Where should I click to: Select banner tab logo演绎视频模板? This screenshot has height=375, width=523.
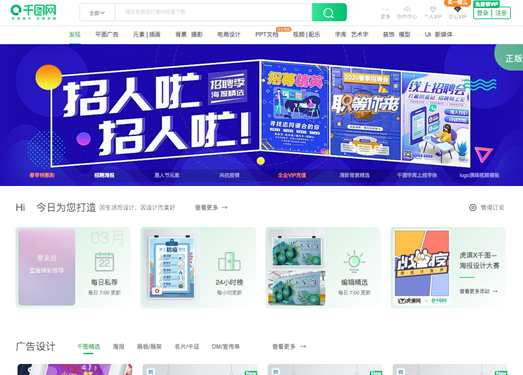[x=479, y=175]
